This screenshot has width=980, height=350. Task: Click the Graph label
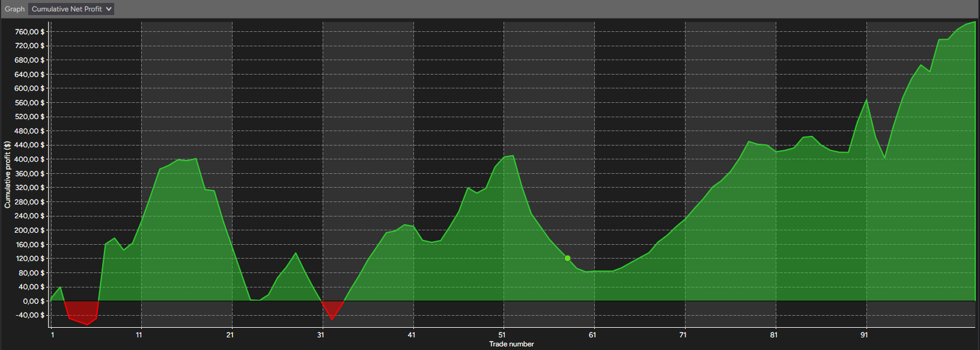pyautogui.click(x=14, y=9)
